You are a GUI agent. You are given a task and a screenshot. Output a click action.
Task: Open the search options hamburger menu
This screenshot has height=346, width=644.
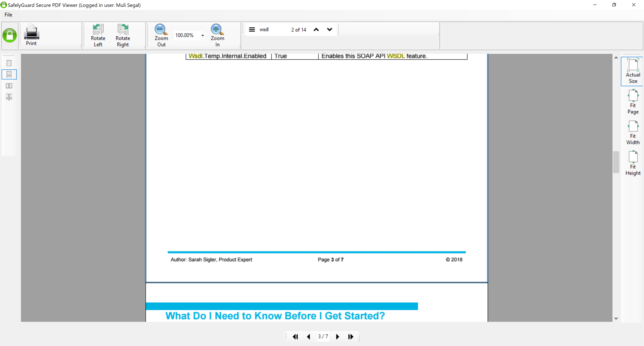[252, 30]
